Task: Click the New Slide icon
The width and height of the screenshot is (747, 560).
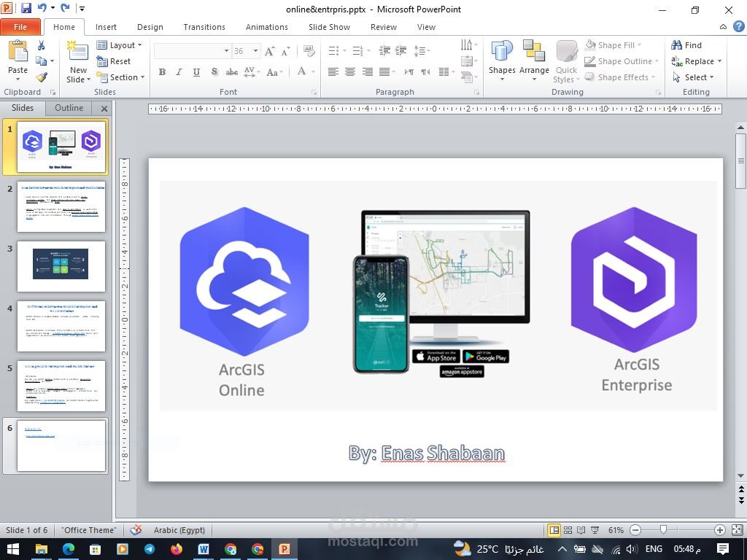Action: point(77,52)
